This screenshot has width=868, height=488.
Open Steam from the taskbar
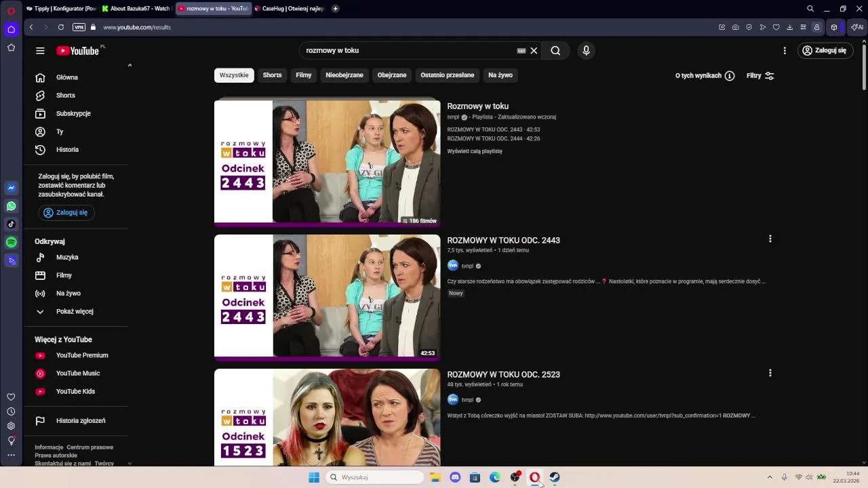click(x=555, y=478)
